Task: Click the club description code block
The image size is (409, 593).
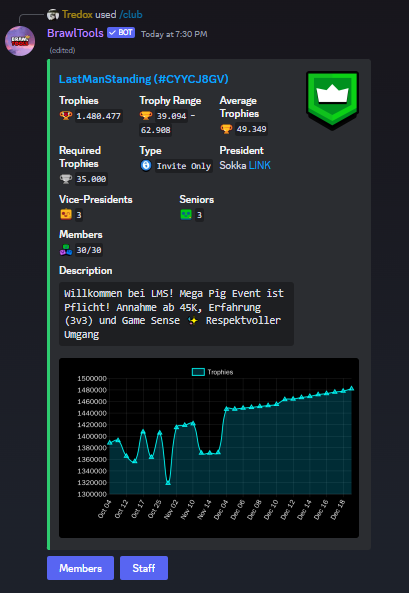Action: 176,314
